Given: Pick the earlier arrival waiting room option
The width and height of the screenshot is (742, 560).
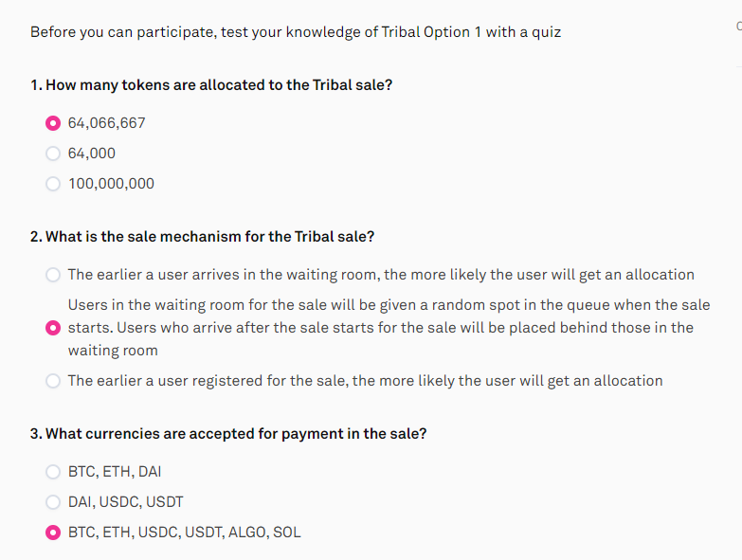Looking at the screenshot, I should pyautogui.click(x=53, y=275).
